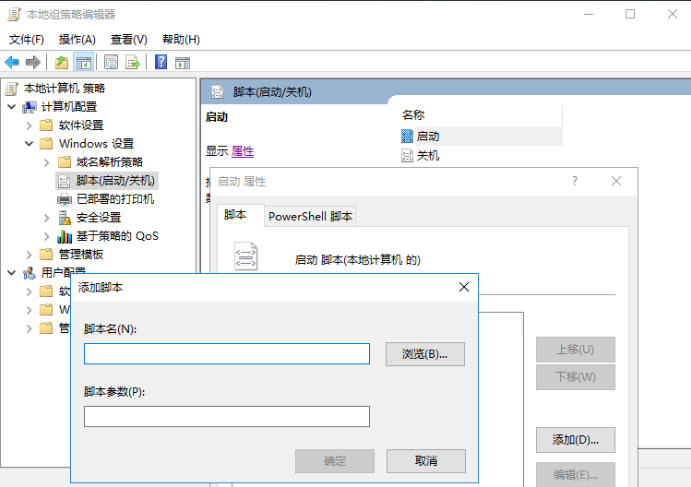691x487 pixels.
Task: Collapse the 用户配置 tree node
Action: pos(12,273)
